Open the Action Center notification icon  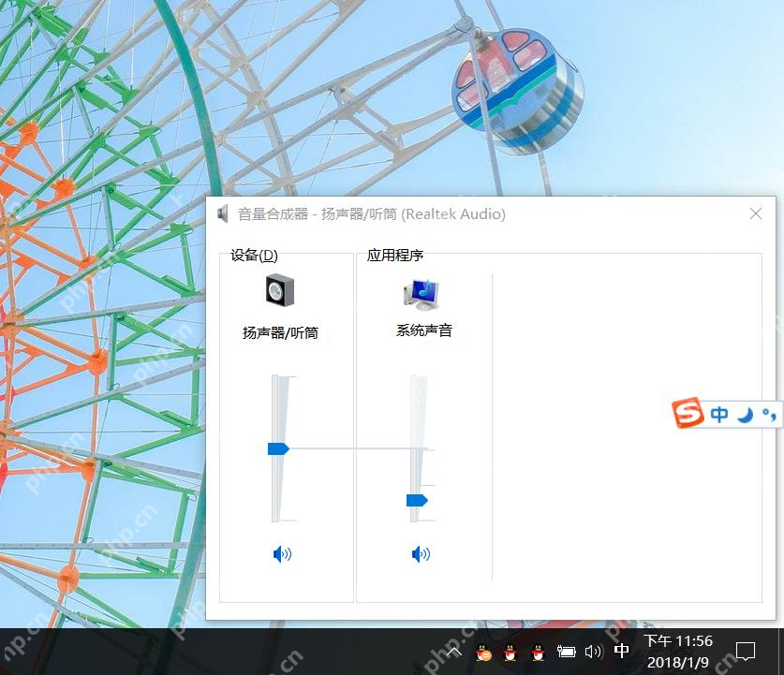pyautogui.click(x=746, y=652)
